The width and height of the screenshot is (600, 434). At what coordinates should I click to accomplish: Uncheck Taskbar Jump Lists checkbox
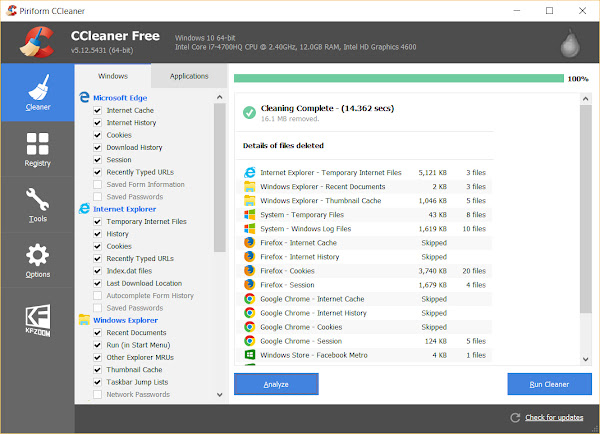98,382
